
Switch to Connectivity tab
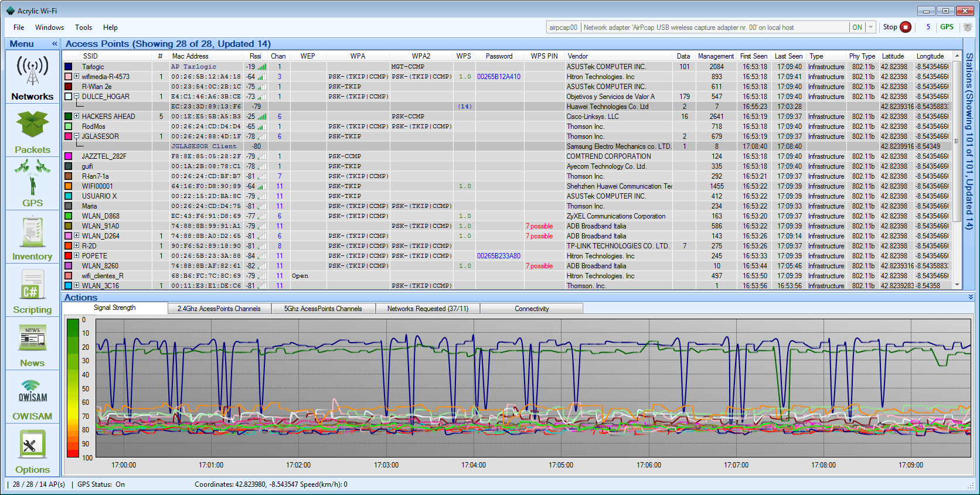click(532, 309)
